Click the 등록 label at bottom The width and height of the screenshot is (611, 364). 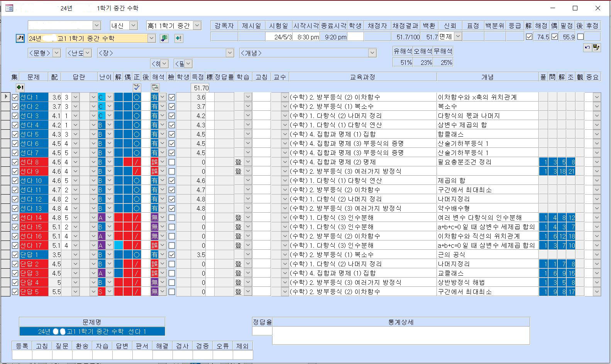click(22, 346)
